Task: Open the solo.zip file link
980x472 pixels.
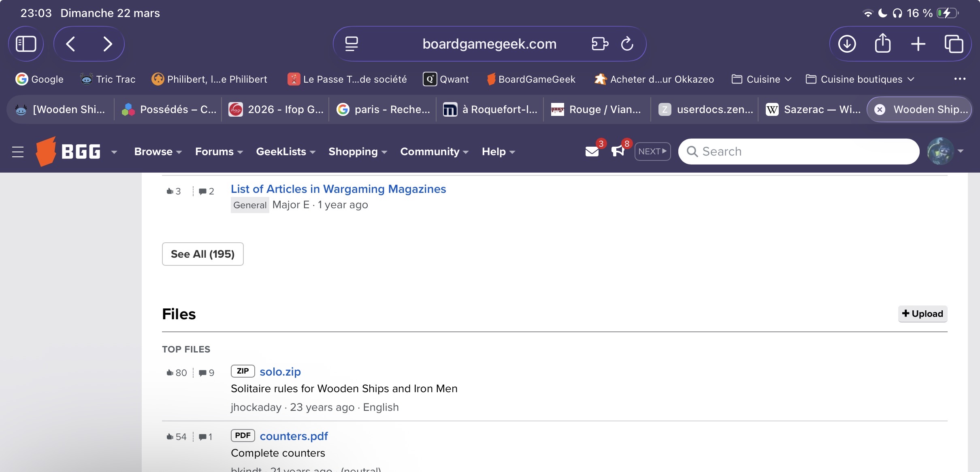Action: pyautogui.click(x=280, y=372)
